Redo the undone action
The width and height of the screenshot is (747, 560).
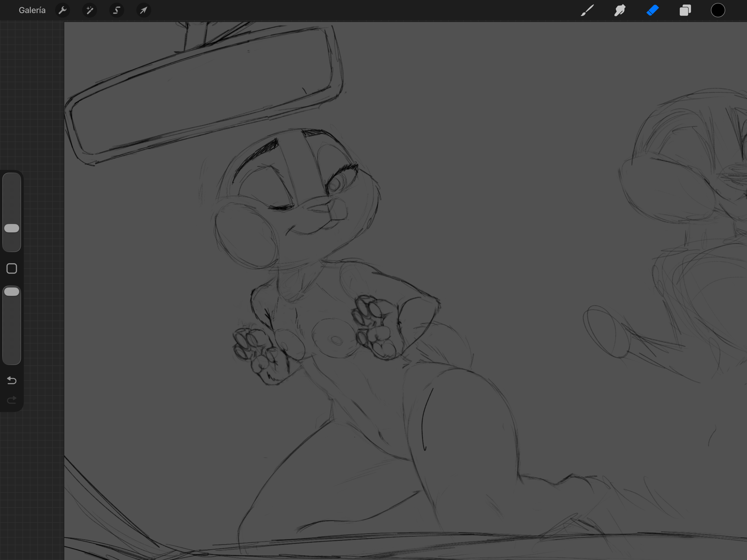coord(12,400)
